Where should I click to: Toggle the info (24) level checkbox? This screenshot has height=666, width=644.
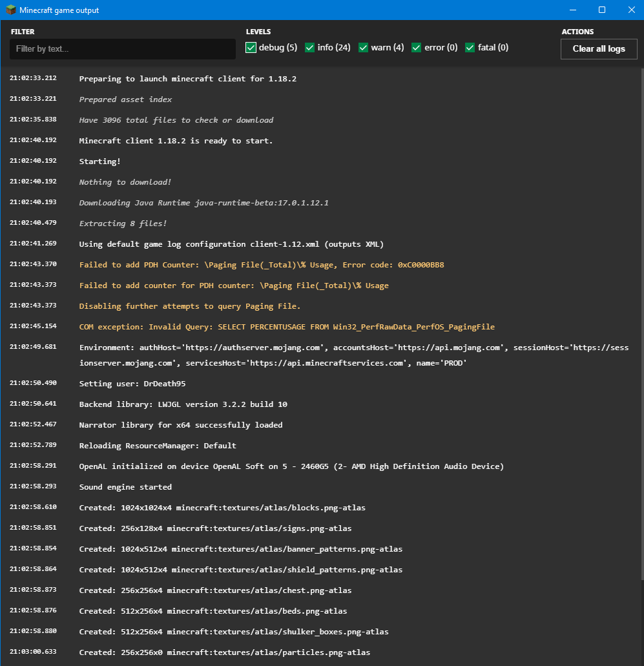pos(309,48)
